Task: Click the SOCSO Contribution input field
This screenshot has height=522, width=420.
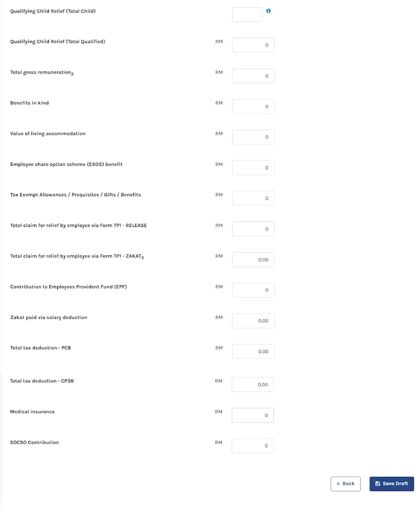Action: coord(253,446)
